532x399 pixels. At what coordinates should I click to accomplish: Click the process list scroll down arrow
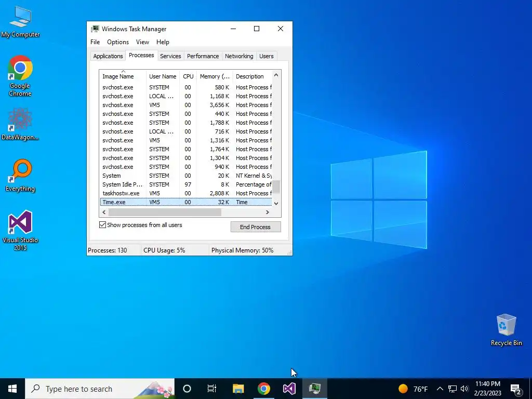tap(276, 204)
